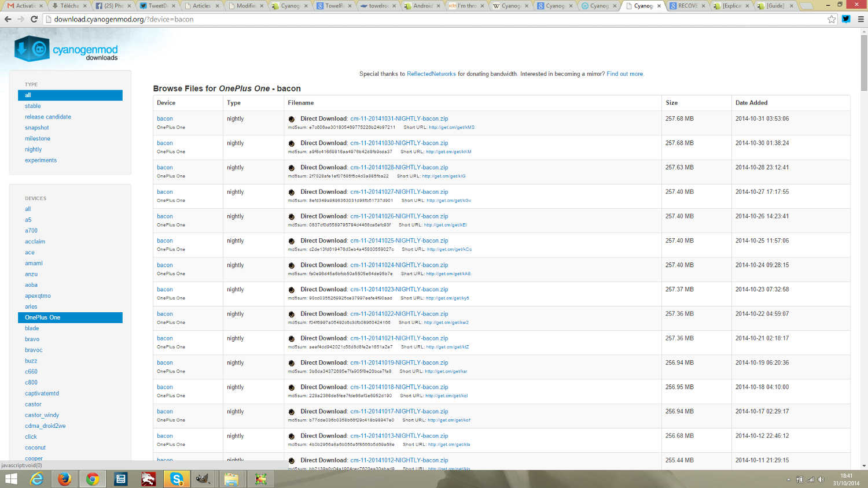The width and height of the screenshot is (868, 488).
Task: Open GIMP from the taskbar
Action: coord(203,479)
